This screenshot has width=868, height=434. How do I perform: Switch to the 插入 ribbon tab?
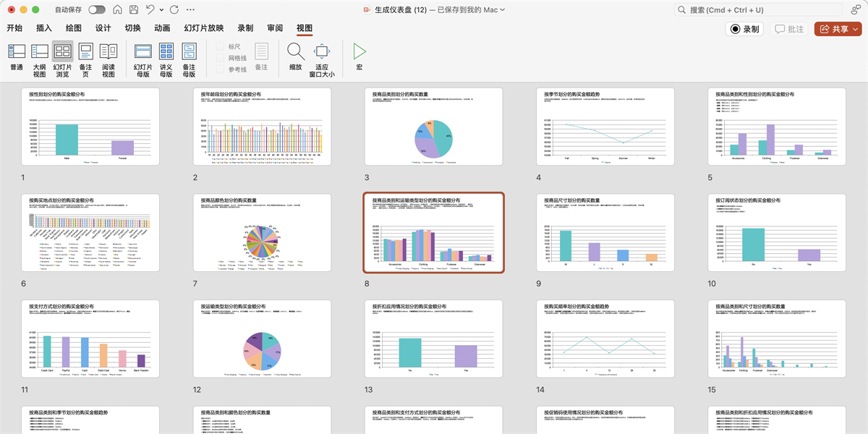tap(44, 28)
